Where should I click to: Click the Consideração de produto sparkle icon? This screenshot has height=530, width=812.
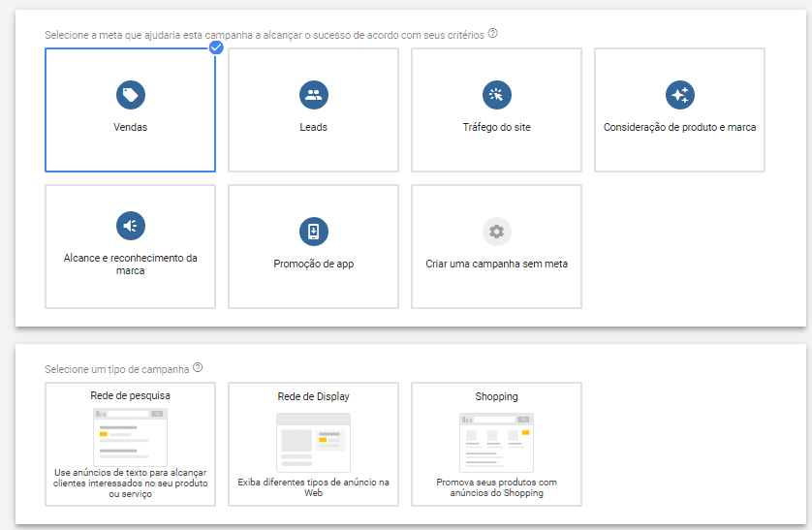point(679,95)
